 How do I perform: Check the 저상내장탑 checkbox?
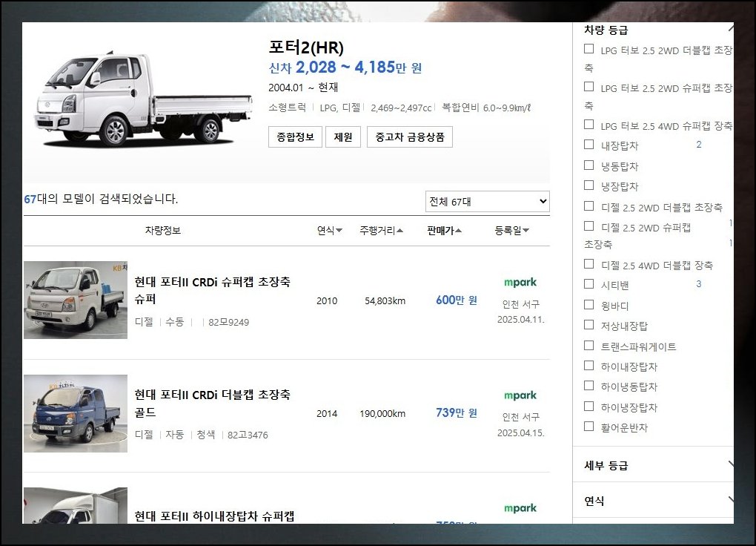pos(588,324)
